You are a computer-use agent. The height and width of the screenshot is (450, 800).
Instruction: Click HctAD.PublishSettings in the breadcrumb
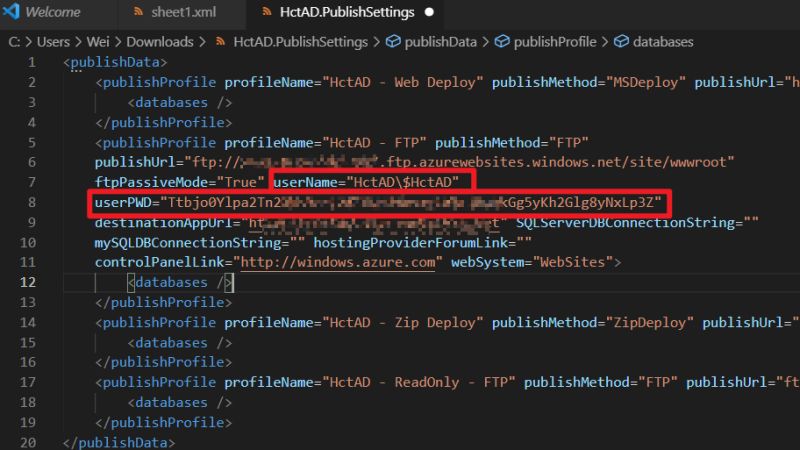pos(301,42)
